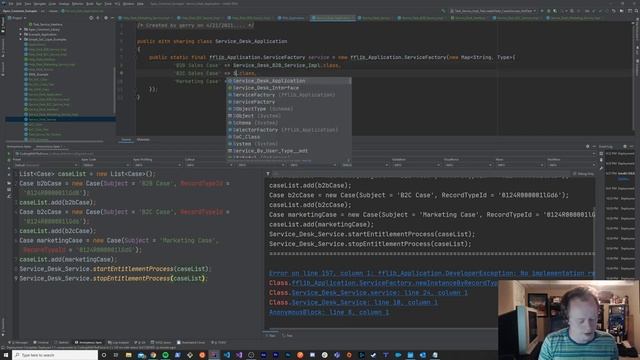
Task: Open Visual Studio Code from taskbar
Action: point(227,355)
